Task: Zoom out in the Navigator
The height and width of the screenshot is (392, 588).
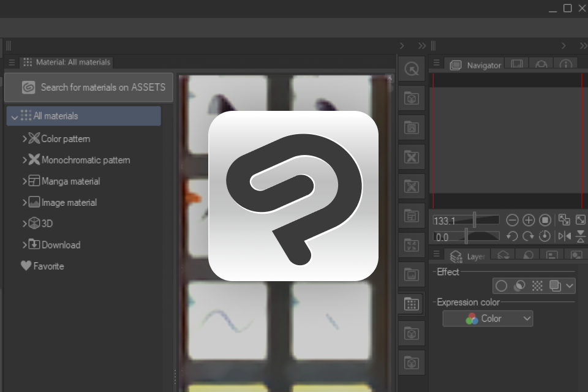Action: [x=512, y=221]
